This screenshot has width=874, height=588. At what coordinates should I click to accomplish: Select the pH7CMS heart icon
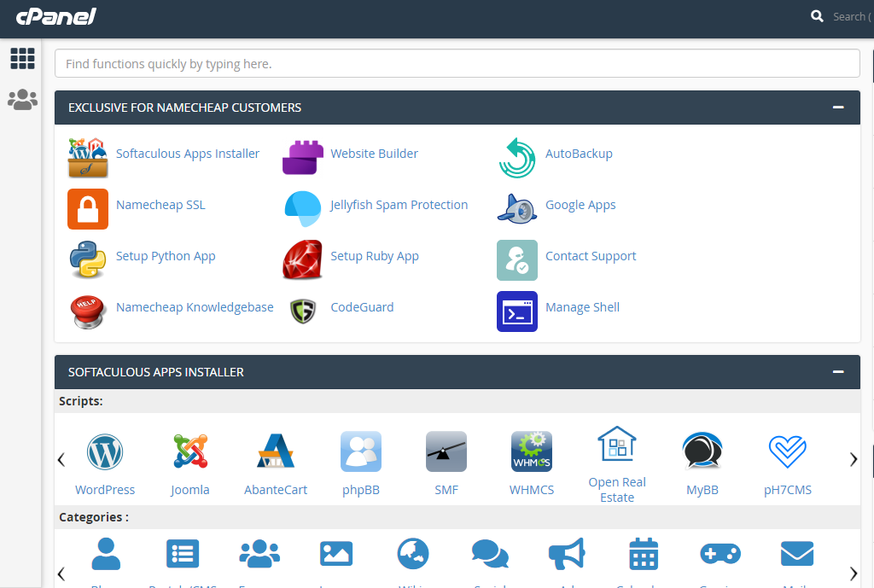788,451
